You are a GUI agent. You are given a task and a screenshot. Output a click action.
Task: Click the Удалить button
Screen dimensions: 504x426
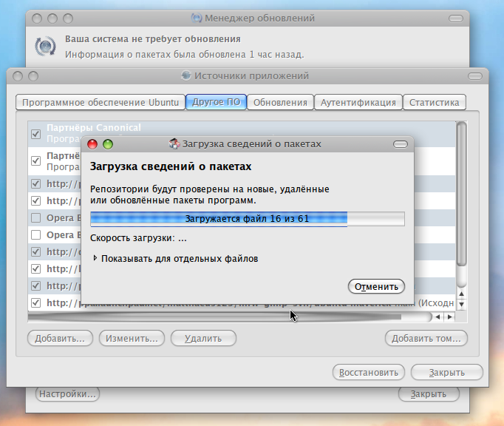(203, 338)
